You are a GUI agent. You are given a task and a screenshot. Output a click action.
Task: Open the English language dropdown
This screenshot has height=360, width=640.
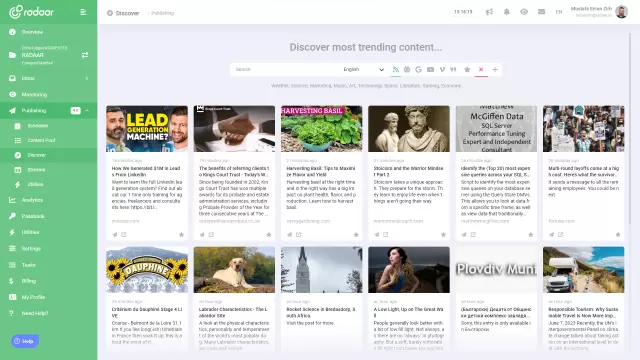(x=363, y=69)
